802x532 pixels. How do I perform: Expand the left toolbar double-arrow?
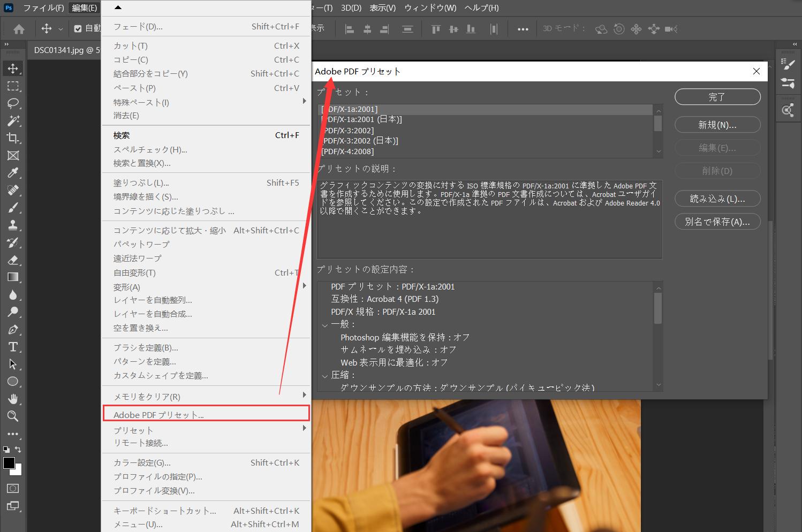pyautogui.click(x=6, y=44)
